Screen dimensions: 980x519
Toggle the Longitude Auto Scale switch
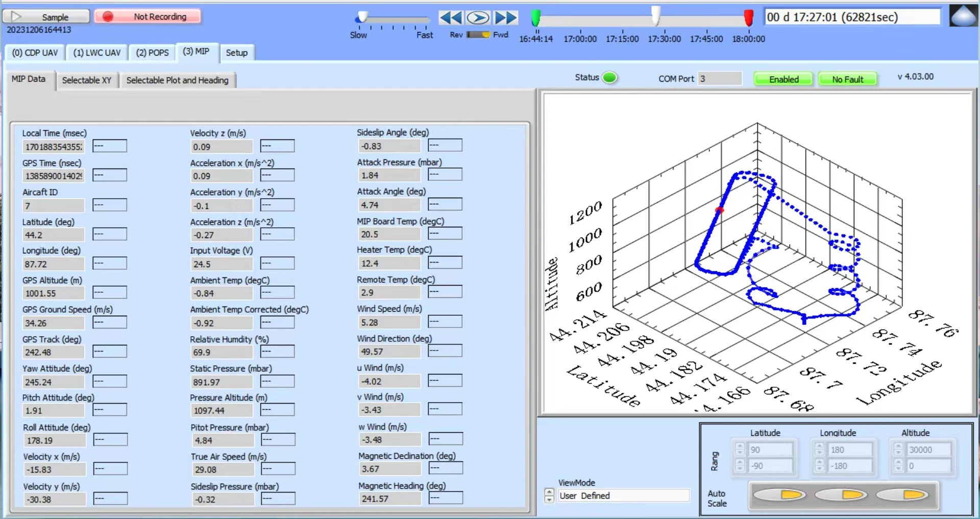841,494
